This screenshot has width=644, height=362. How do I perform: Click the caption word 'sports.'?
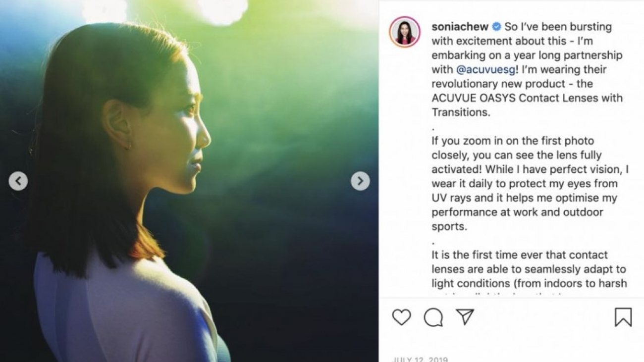[x=449, y=227]
